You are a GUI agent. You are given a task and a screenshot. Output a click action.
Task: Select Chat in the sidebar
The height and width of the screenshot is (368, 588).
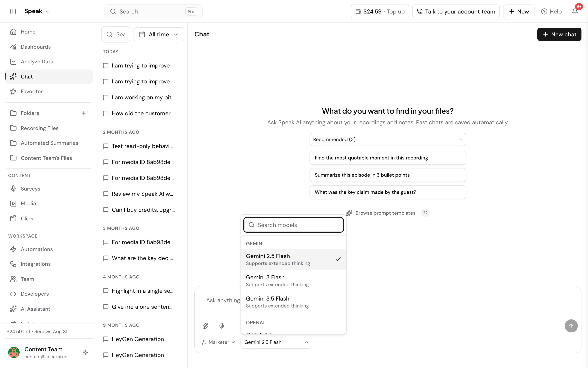(x=49, y=77)
